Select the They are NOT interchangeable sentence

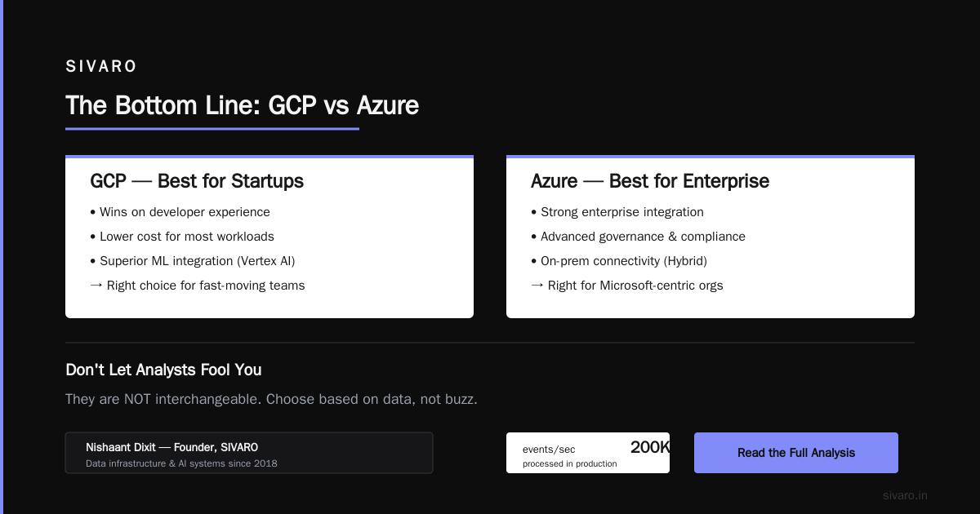click(x=271, y=400)
